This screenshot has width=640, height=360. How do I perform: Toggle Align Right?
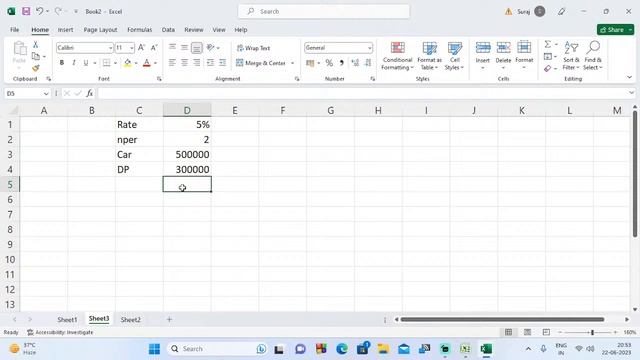click(x=197, y=63)
